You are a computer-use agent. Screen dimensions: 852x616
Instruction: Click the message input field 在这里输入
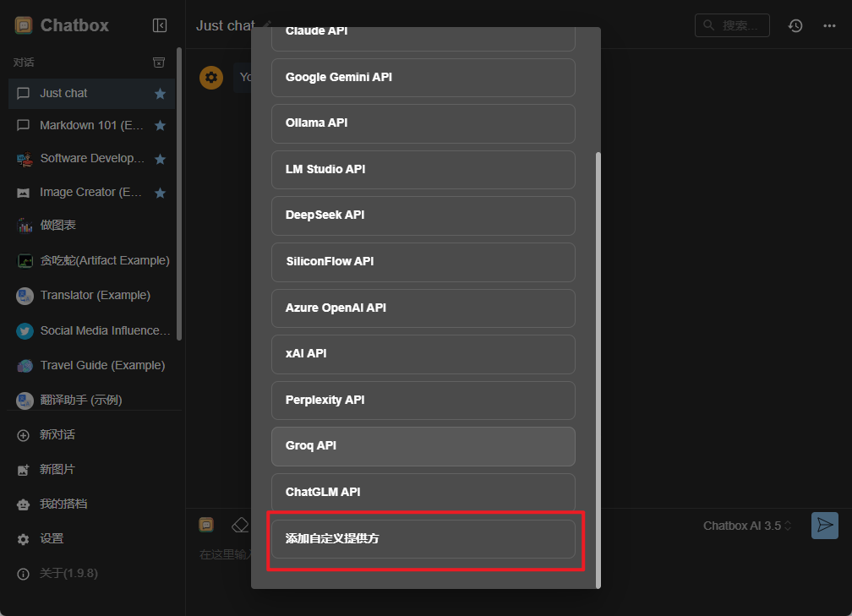pyautogui.click(x=225, y=554)
